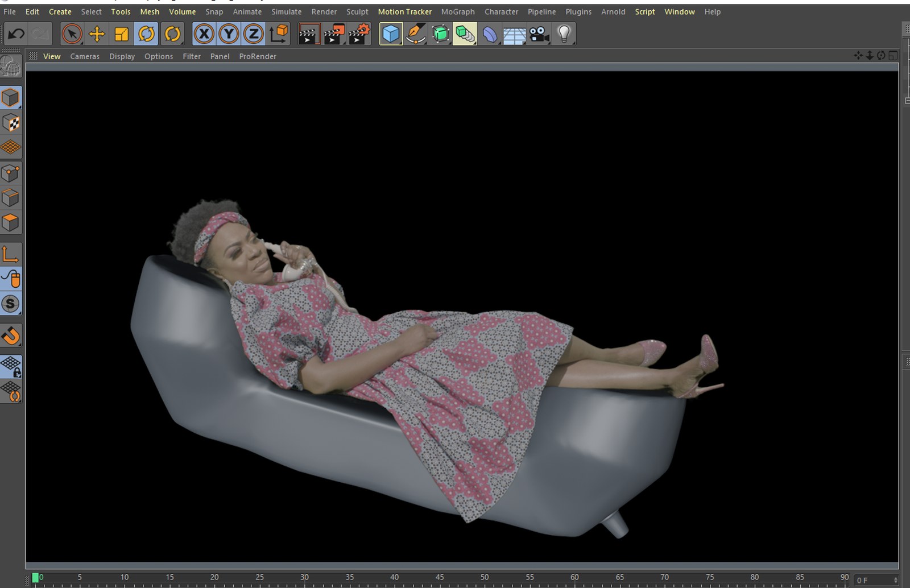Click Render View clapperboard icon

[x=309, y=34]
